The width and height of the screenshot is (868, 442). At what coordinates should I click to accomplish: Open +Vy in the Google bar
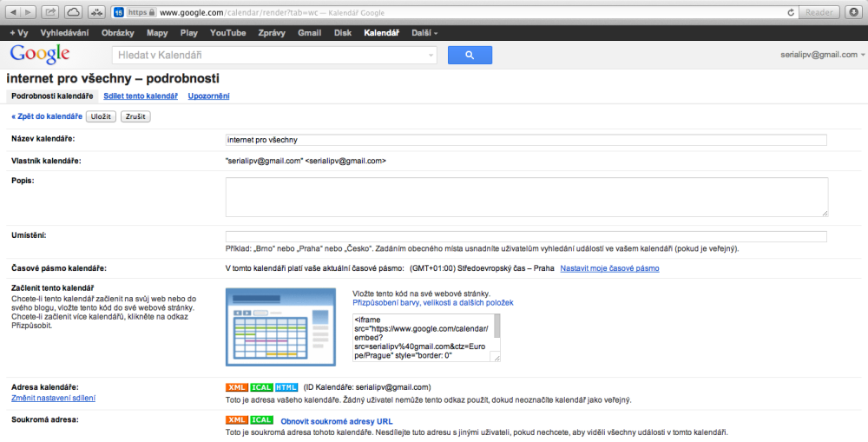(19, 33)
